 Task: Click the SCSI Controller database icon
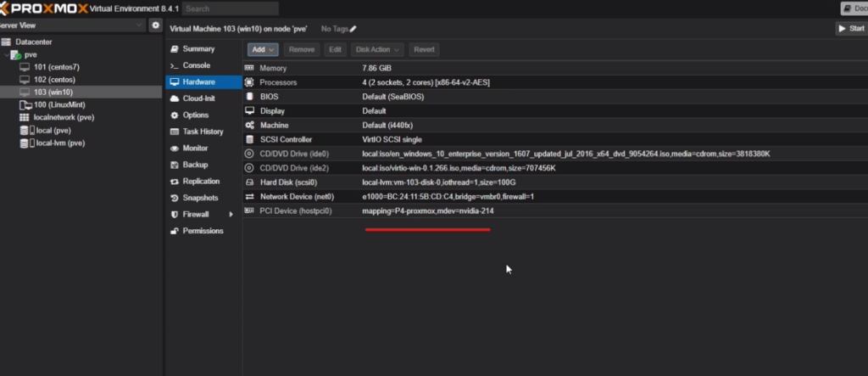pos(250,140)
